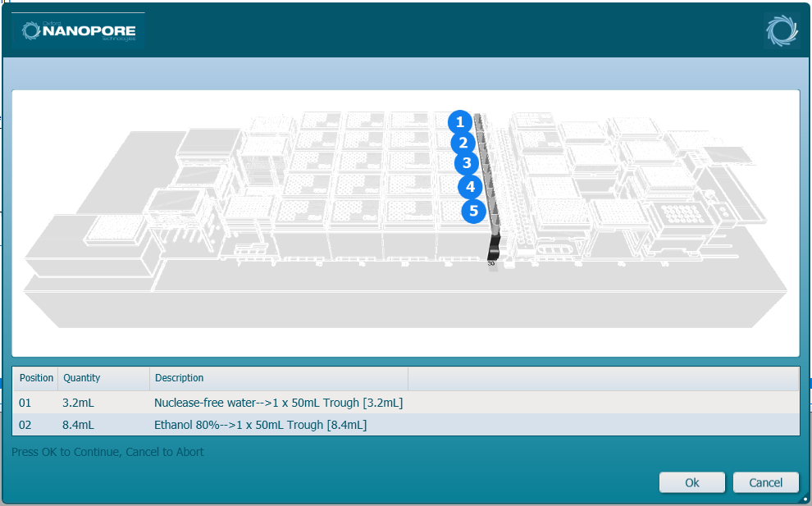The height and width of the screenshot is (506, 812).
Task: Click the highlighted trough carrier on deck
Action: (488, 186)
